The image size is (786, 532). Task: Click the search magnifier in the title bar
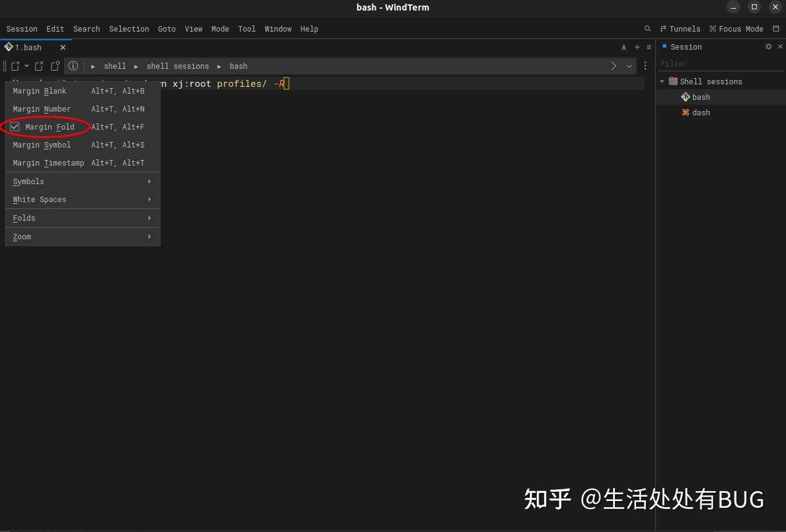click(647, 29)
